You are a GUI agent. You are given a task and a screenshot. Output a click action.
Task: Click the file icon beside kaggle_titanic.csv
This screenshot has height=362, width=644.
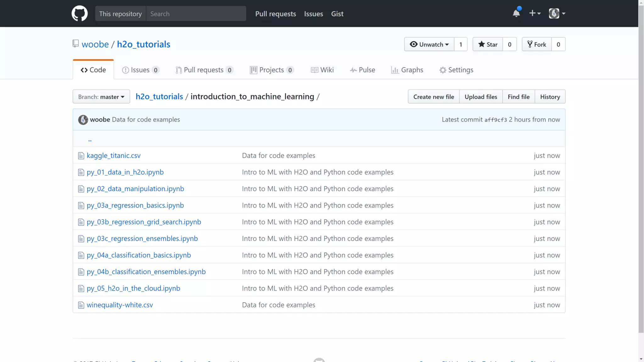(x=81, y=156)
